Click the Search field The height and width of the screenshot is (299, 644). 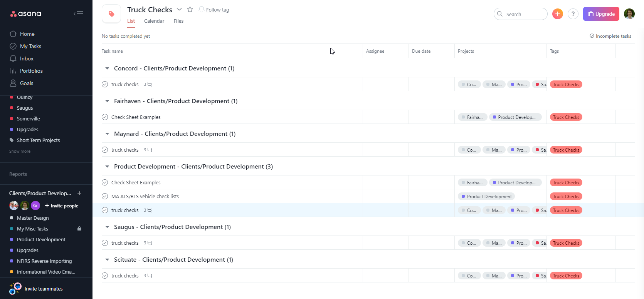click(521, 14)
